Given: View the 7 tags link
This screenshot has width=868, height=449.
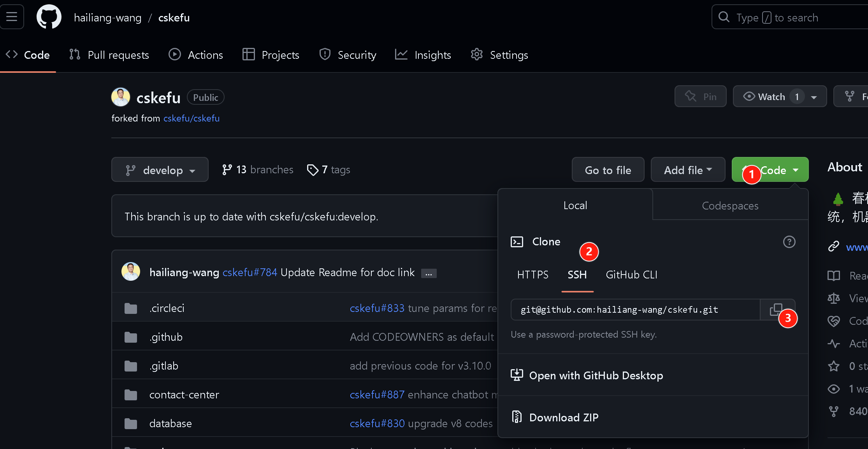Looking at the screenshot, I should (329, 170).
